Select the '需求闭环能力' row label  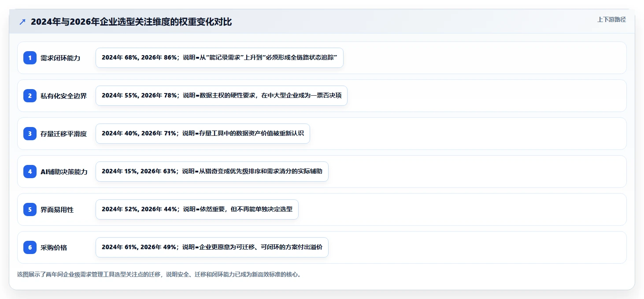pos(60,58)
